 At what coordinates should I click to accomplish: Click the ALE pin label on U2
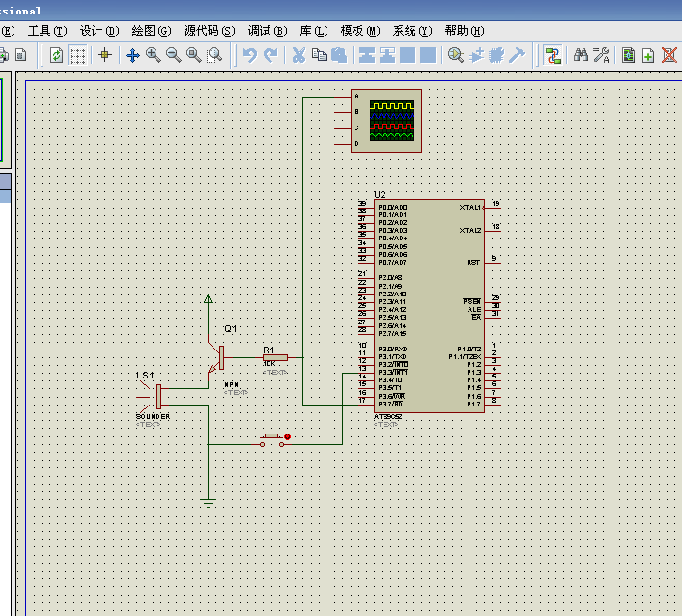474,310
